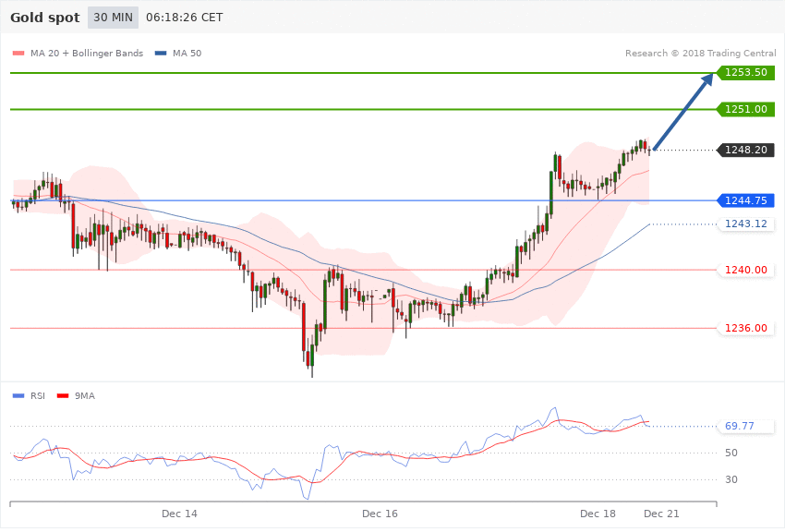Click the RSI 50 level label

731,453
